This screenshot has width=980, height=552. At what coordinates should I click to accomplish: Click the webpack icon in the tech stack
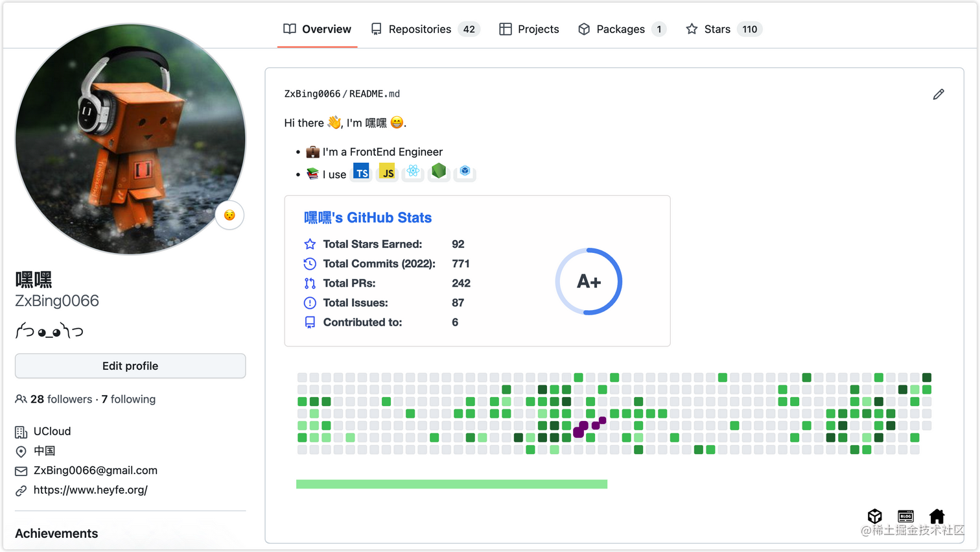(x=464, y=171)
